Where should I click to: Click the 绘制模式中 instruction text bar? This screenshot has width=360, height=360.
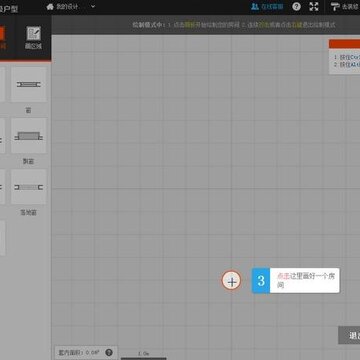pyautogui.click(x=233, y=25)
